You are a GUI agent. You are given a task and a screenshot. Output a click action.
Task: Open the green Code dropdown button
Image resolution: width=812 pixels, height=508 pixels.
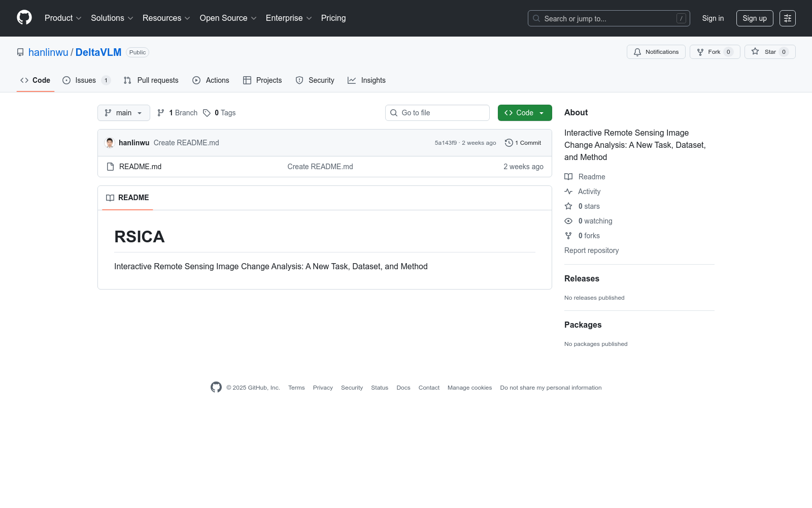click(525, 113)
